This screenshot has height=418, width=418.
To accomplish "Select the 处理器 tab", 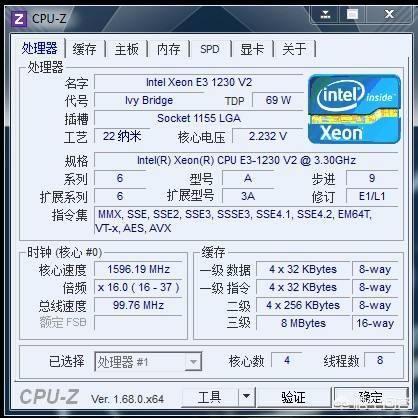I will pyautogui.click(x=40, y=49).
